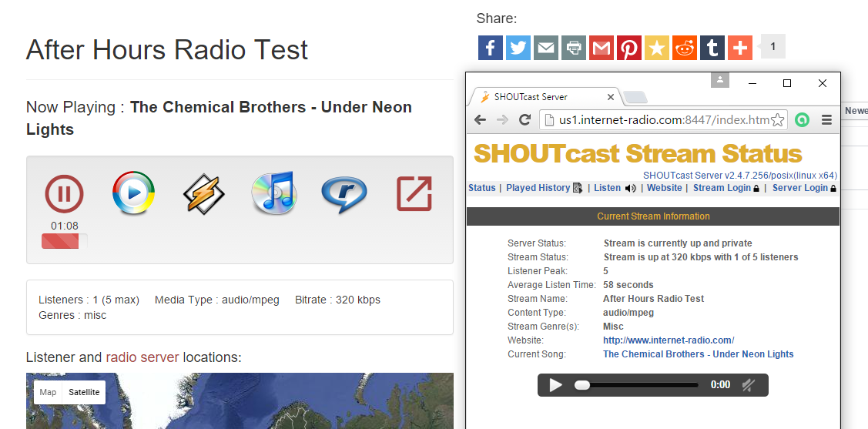Screen dimensions: 868x429
Task: Expand more sharing options plus button
Action: pyautogui.click(x=740, y=48)
